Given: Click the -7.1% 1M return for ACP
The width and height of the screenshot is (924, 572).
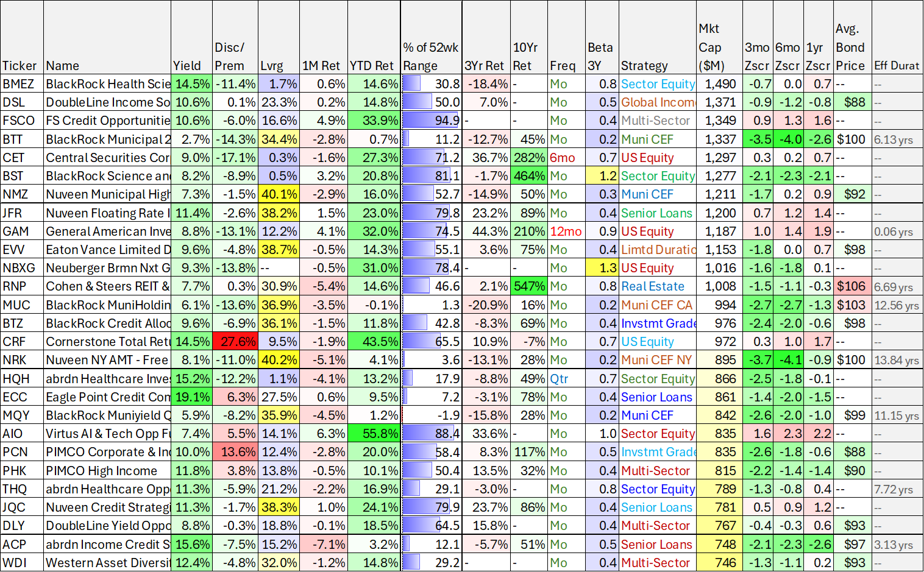Looking at the screenshot, I should 323,545.
